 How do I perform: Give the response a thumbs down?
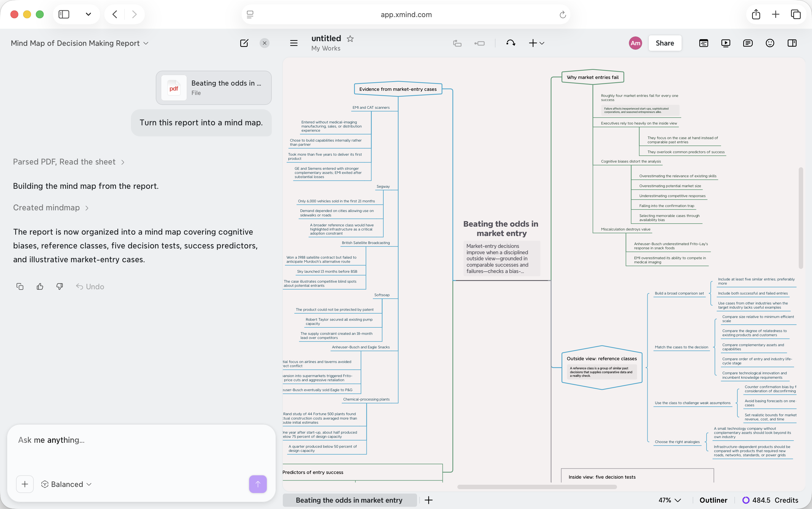coord(60,287)
